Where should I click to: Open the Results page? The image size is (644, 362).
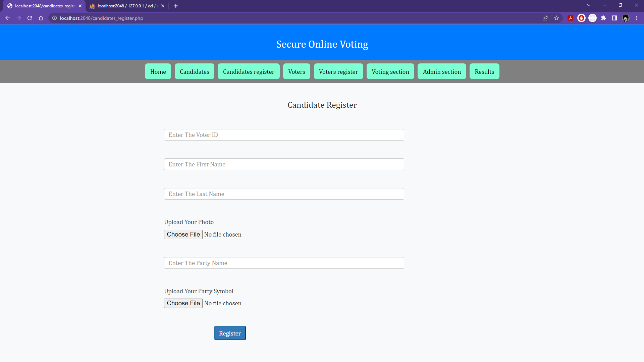[484, 71]
